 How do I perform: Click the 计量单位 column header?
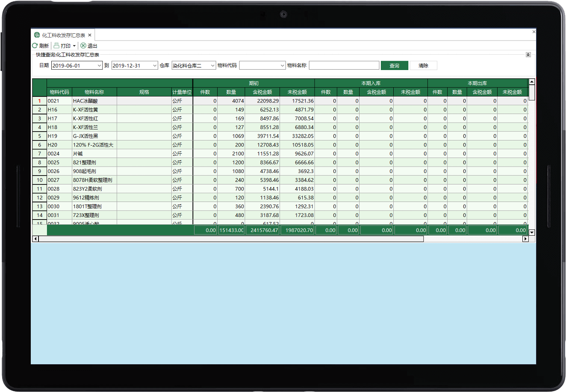[x=182, y=92]
